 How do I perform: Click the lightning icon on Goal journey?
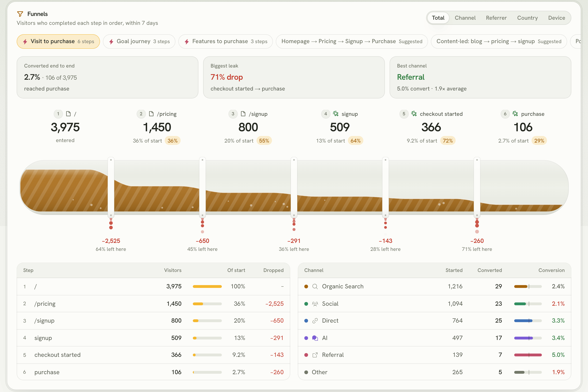tap(111, 41)
